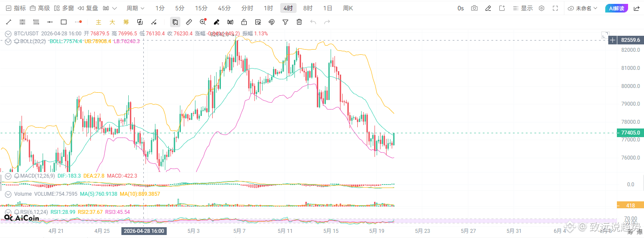
Task: Select the active 4时 timeframe
Action: [x=288, y=8]
